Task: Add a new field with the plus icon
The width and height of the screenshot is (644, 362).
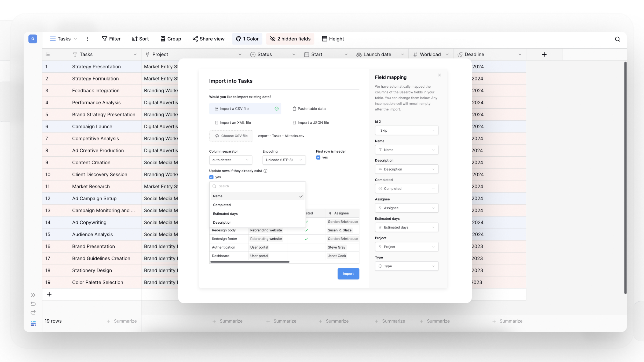Action: point(544,54)
